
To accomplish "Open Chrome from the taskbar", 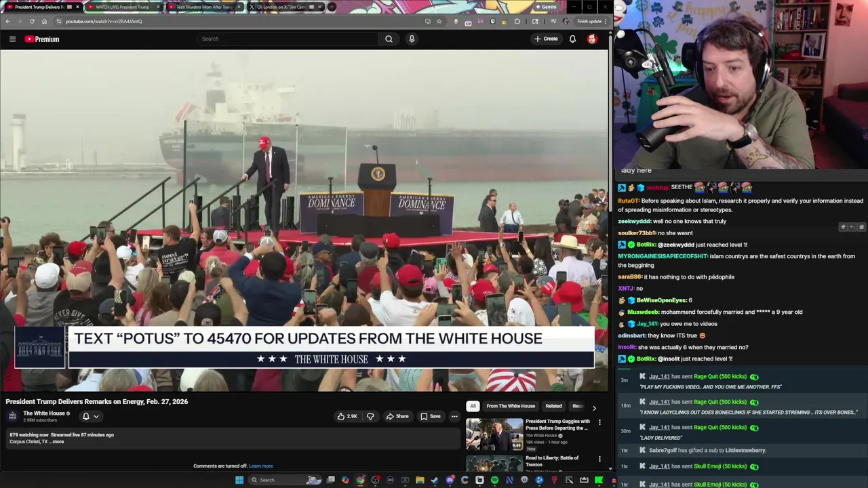I will click(360, 480).
